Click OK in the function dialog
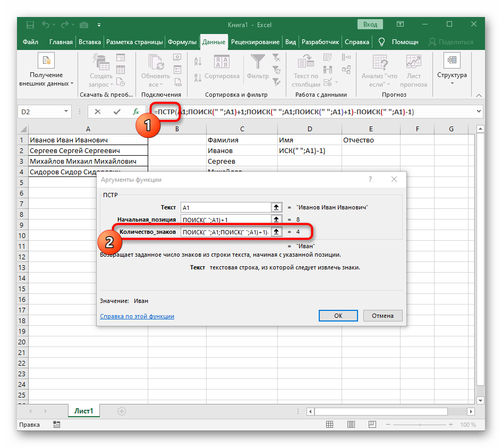Viewport: 502px width, 448px height. point(338,316)
